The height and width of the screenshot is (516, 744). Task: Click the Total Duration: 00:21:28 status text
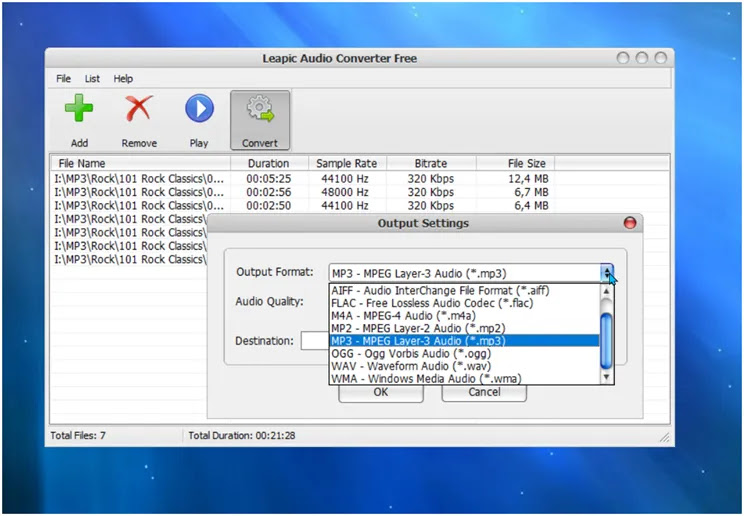coord(242,435)
